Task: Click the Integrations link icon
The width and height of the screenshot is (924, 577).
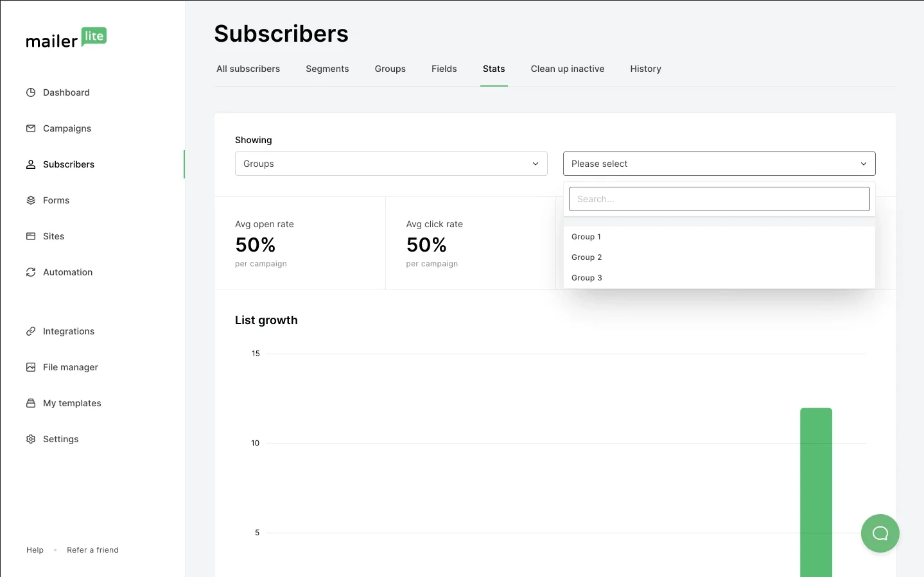Action: (31, 331)
